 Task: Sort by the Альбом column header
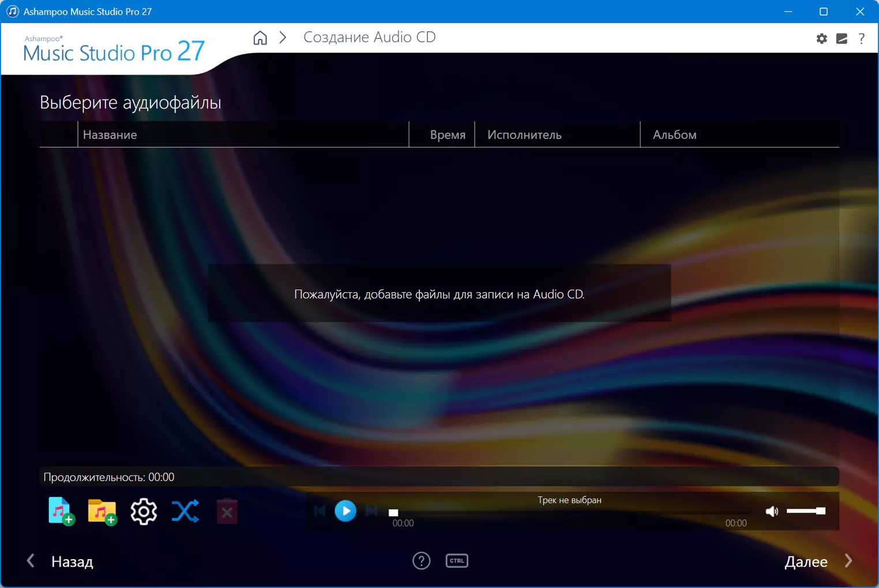point(739,134)
